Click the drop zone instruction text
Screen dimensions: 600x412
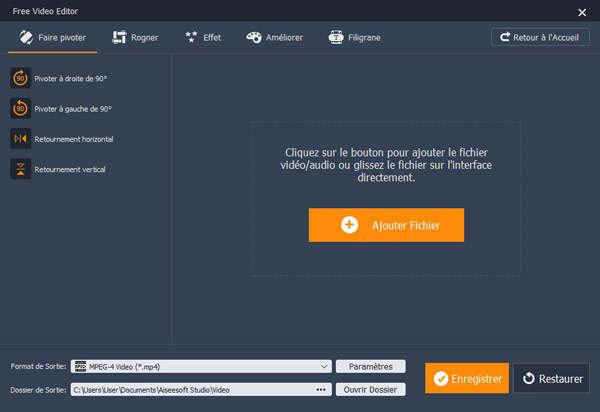[x=386, y=165]
